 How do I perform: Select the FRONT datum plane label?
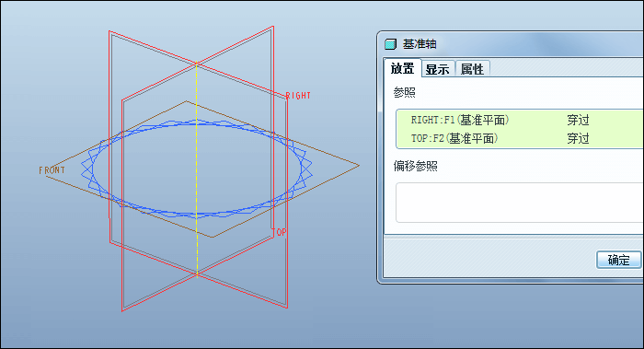pos(52,170)
